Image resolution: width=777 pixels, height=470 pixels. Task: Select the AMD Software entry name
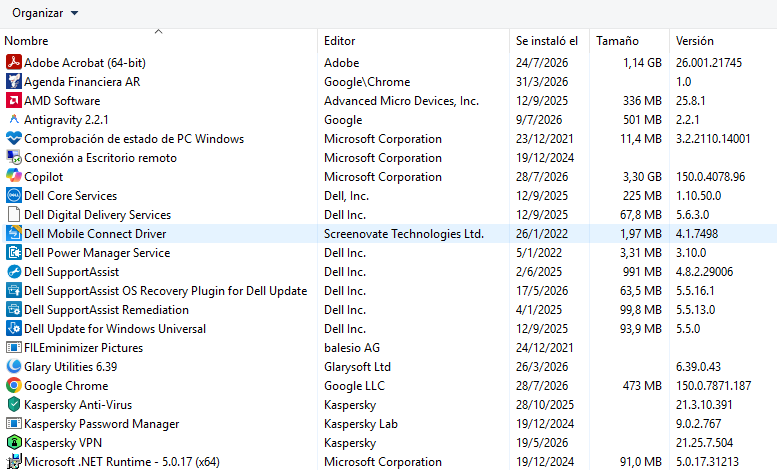[62, 101]
